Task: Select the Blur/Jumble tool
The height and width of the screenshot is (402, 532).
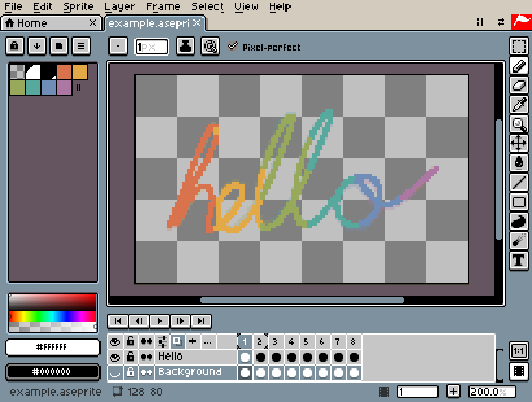Action: pos(519,241)
